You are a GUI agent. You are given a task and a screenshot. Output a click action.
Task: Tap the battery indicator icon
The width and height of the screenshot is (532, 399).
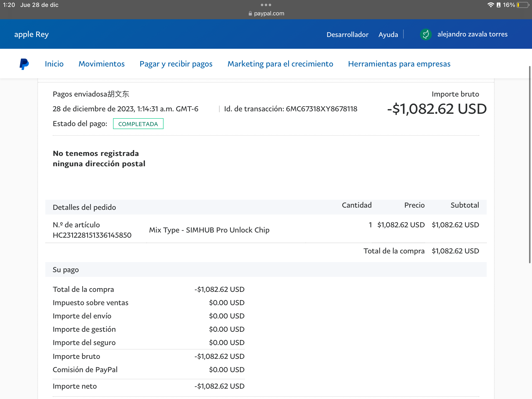tap(523, 5)
